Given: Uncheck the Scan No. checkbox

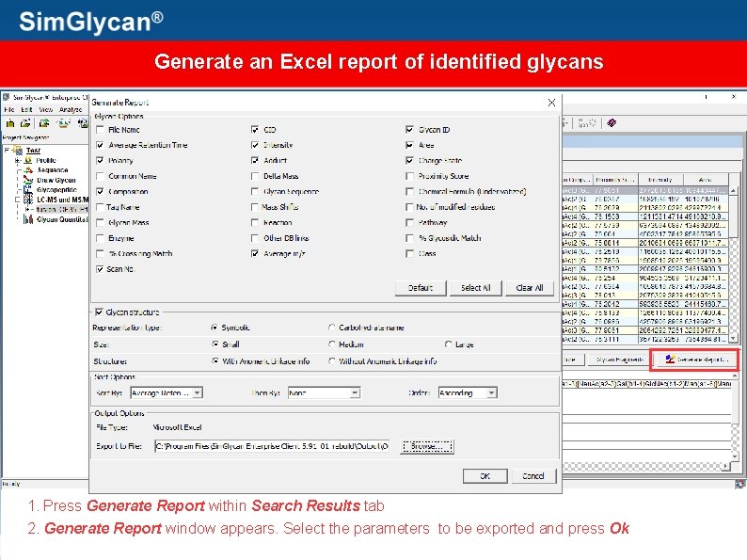Looking at the screenshot, I should coord(100,269).
